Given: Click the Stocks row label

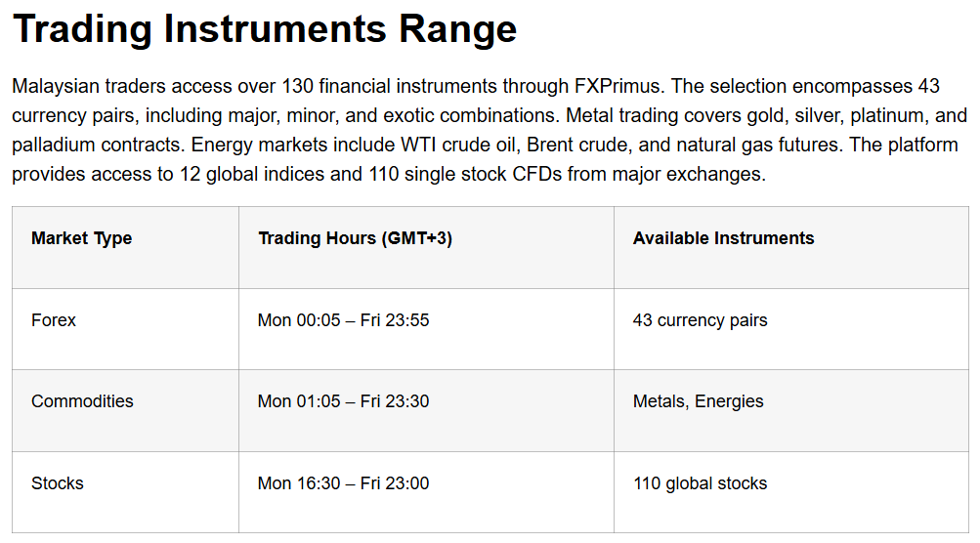Looking at the screenshot, I should pos(58,483).
